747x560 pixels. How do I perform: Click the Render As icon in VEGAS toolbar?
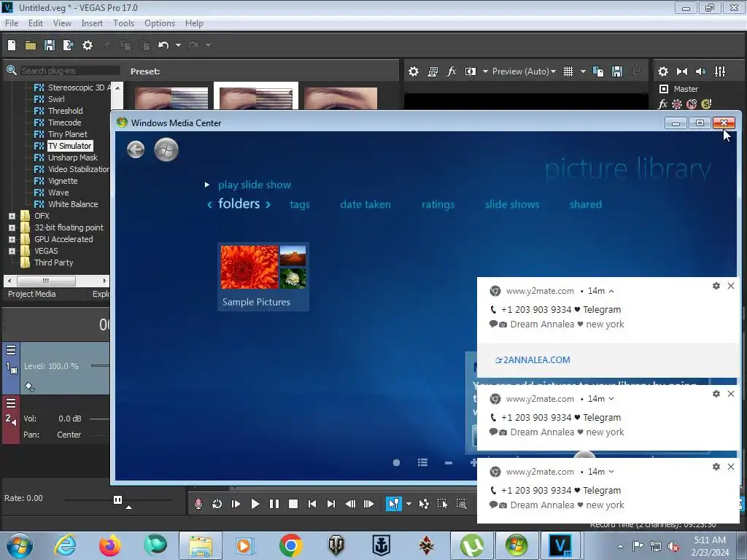click(68, 45)
